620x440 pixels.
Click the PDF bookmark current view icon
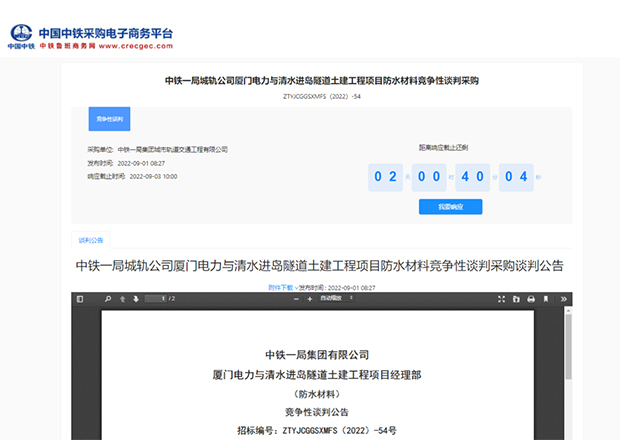click(x=546, y=299)
